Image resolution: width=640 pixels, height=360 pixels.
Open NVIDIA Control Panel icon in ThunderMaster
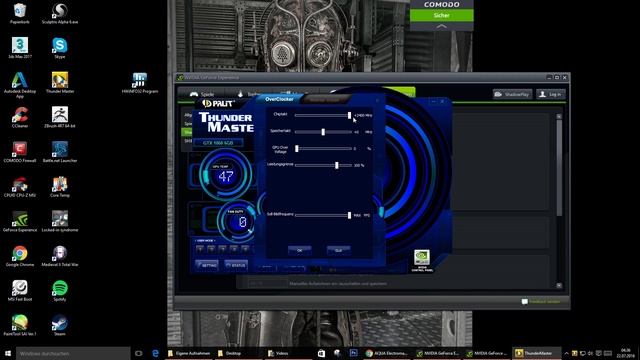pyautogui.click(x=422, y=260)
